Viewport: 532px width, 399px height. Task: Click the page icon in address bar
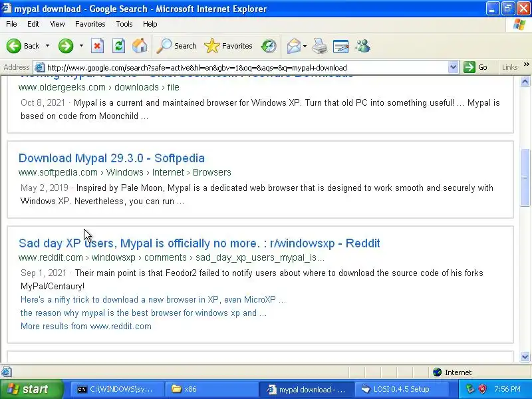(40, 68)
